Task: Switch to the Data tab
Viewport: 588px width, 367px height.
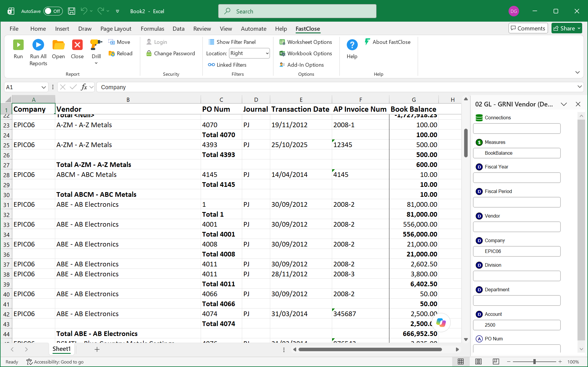Action: click(178, 29)
